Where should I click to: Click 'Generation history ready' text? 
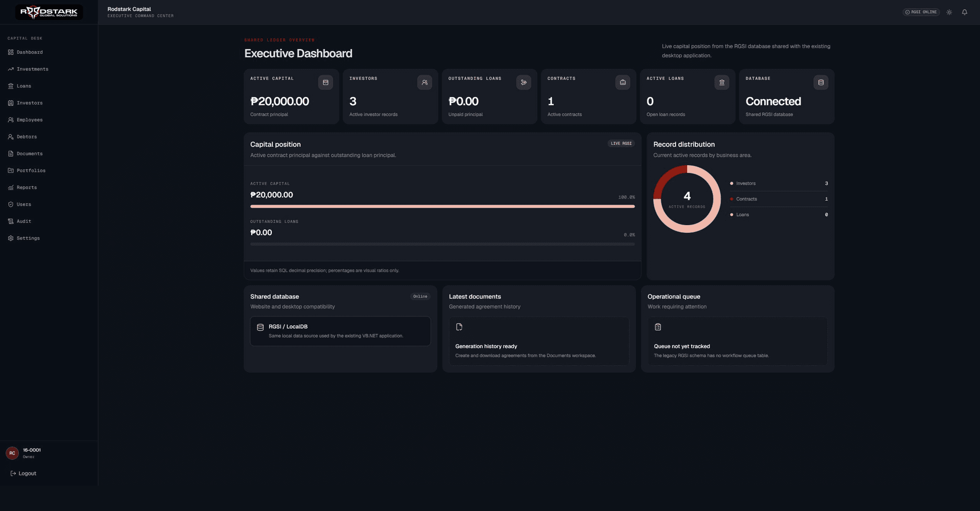pyautogui.click(x=486, y=346)
